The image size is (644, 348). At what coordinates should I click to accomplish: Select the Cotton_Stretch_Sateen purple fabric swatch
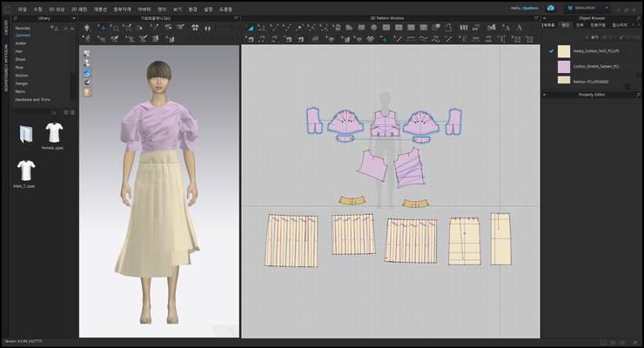pyautogui.click(x=564, y=66)
